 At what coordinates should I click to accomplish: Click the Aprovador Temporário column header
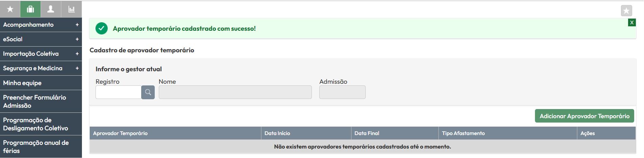[120, 133]
